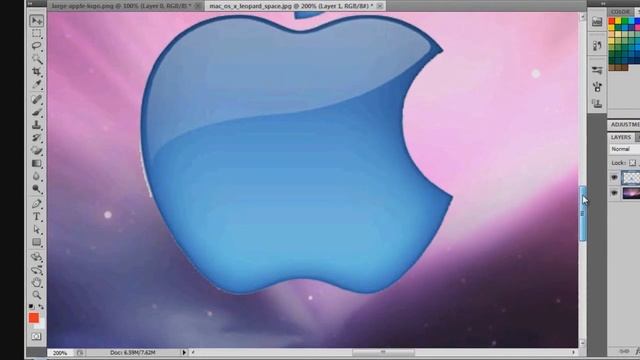
Task: Select the Eraser tool
Action: 36,150
